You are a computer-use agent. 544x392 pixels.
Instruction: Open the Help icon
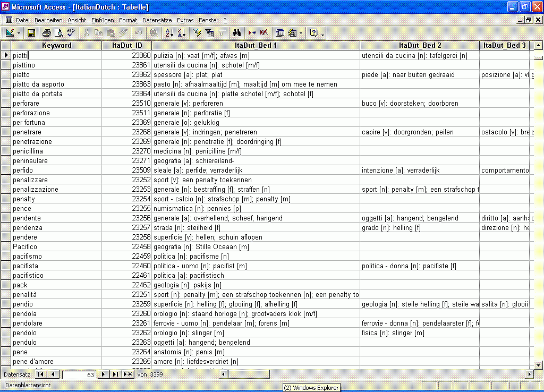313,33
